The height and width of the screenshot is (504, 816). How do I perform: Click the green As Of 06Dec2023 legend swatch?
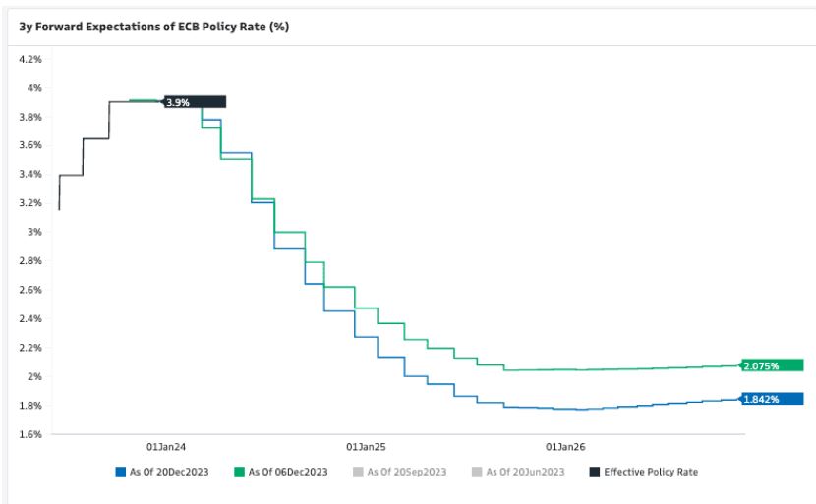coord(237,472)
